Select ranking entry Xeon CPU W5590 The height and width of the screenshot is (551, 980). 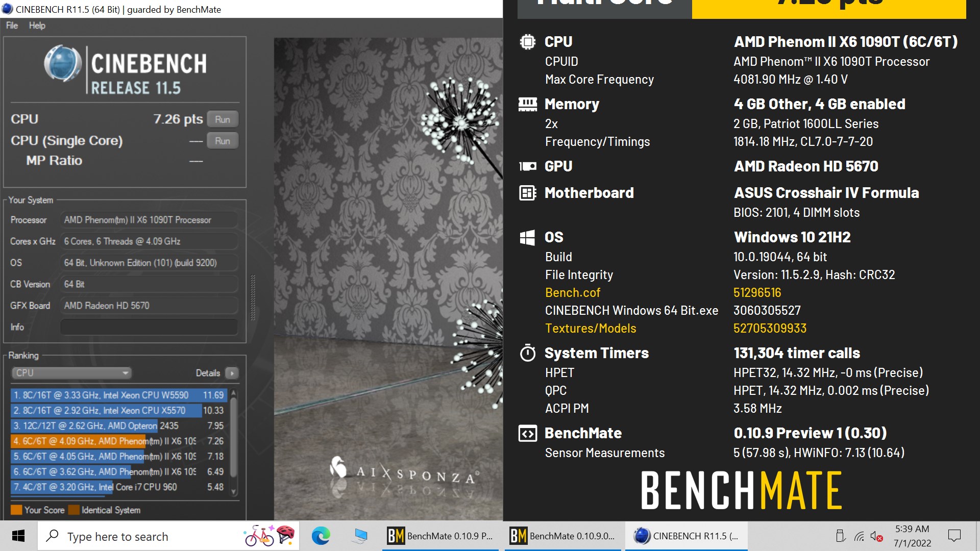pos(119,395)
